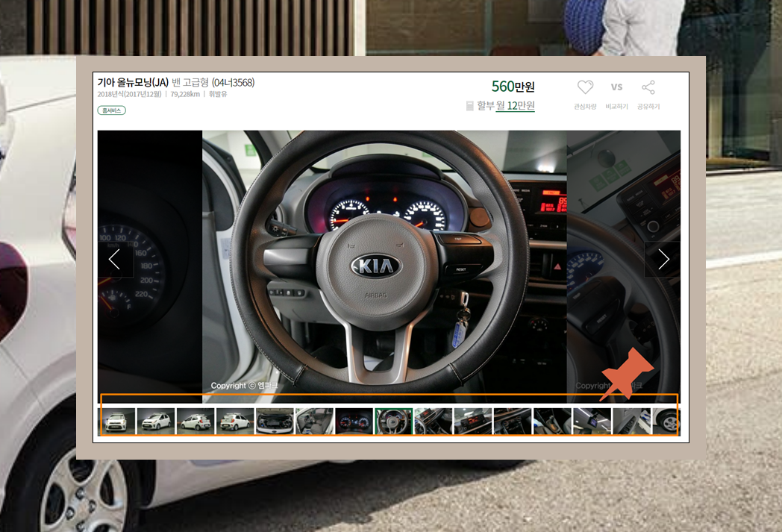This screenshot has width=782, height=532.
Task: Click the 공유하기 label
Action: click(x=648, y=107)
